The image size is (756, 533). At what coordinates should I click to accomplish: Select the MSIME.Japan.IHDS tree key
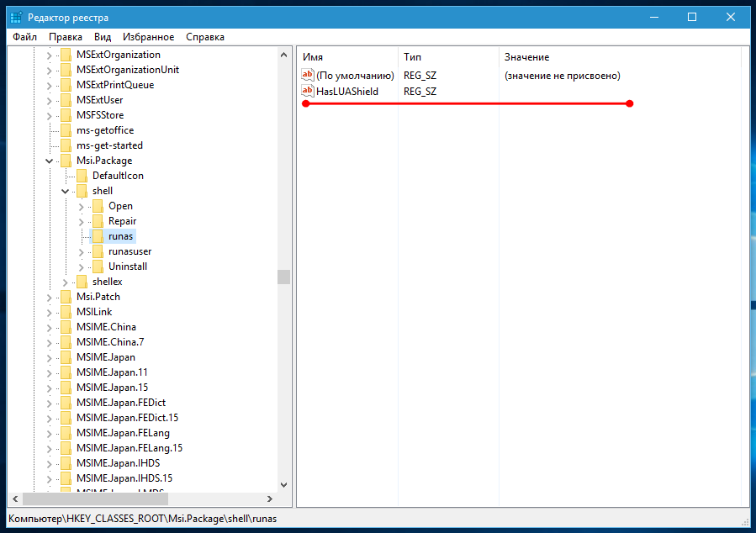coord(117,463)
